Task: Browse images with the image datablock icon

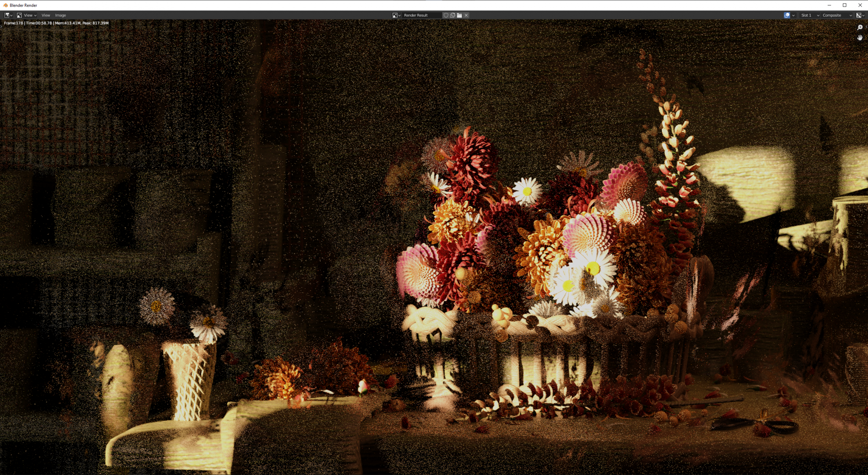Action: [396, 15]
